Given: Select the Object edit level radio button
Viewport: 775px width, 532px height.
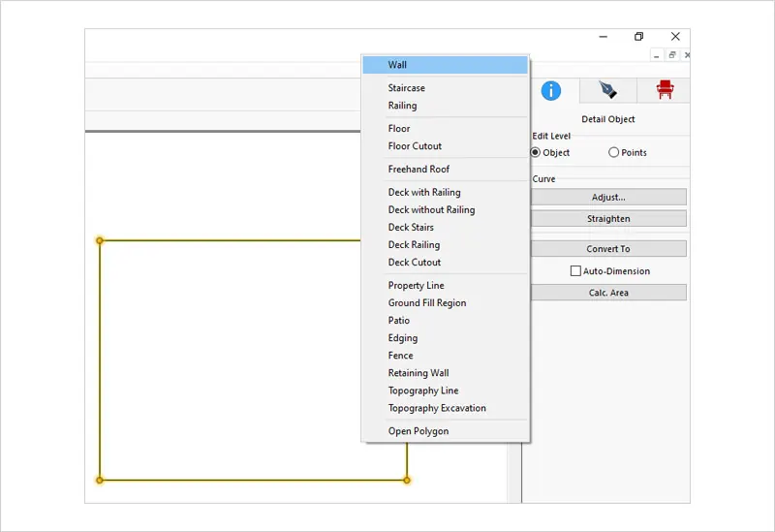Looking at the screenshot, I should (x=536, y=152).
